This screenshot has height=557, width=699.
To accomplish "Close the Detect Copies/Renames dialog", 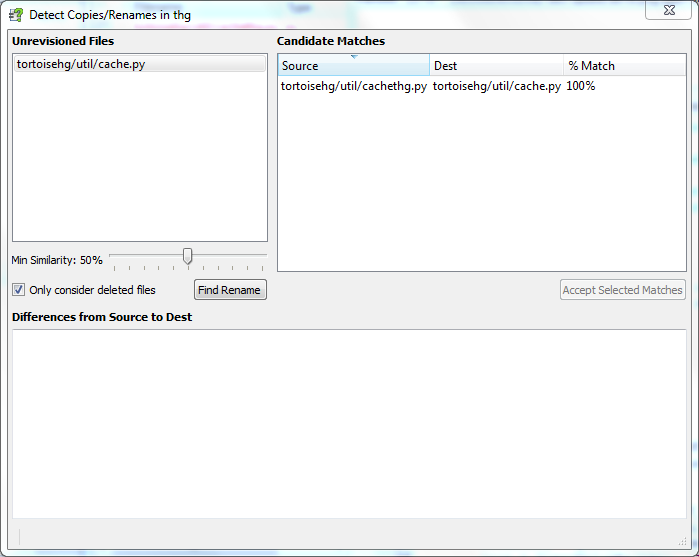I will pyautogui.click(x=668, y=10).
